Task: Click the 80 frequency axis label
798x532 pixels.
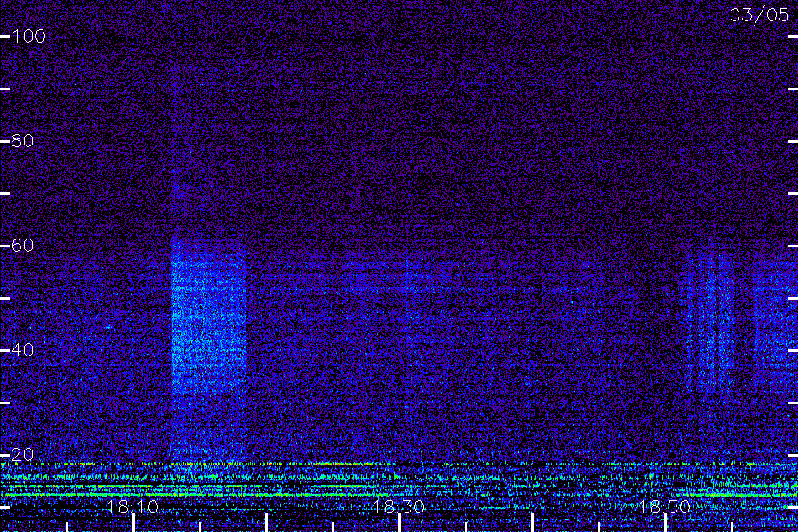Action: point(23,140)
